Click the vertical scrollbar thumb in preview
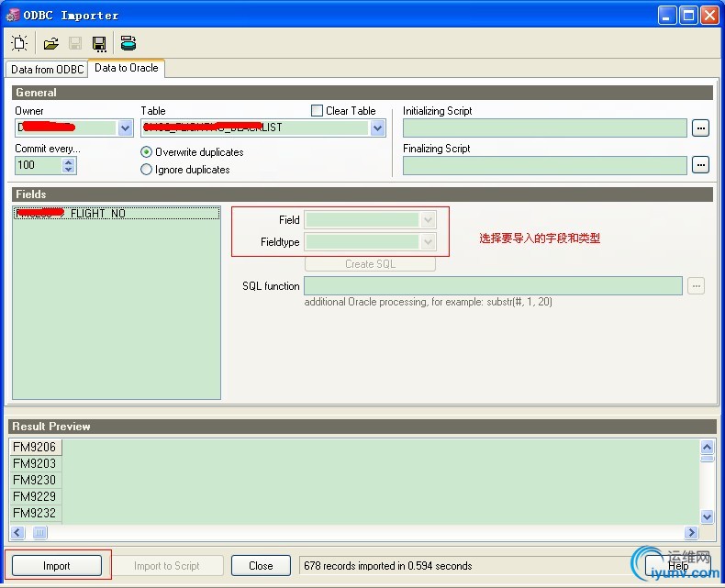The image size is (725, 588). (707, 458)
